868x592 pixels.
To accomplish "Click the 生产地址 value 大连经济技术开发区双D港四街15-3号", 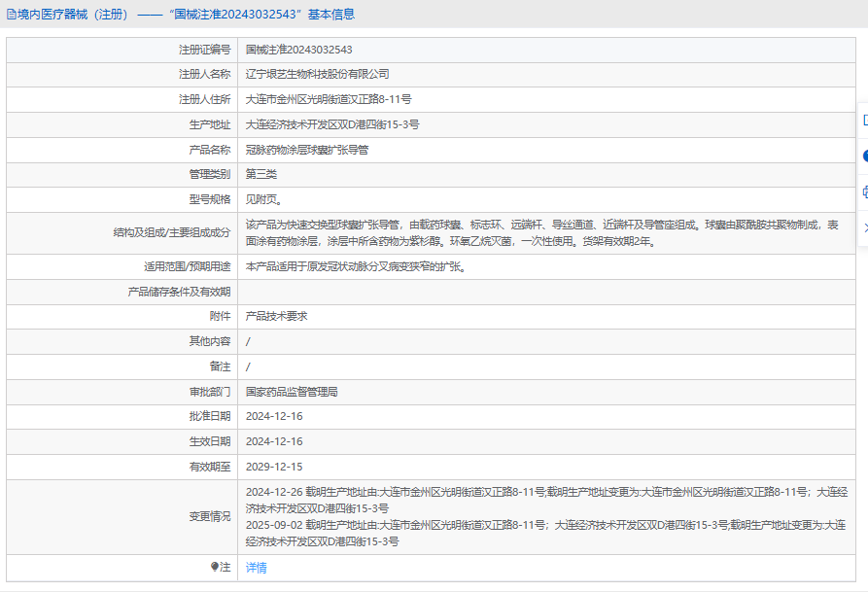I will coord(331,124).
